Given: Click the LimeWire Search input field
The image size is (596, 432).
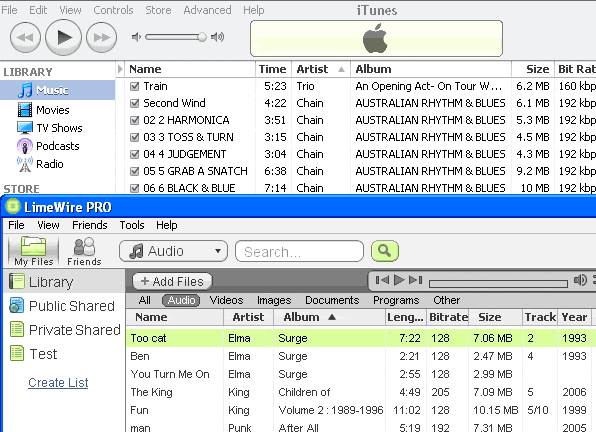Looking at the screenshot, I should (300, 251).
